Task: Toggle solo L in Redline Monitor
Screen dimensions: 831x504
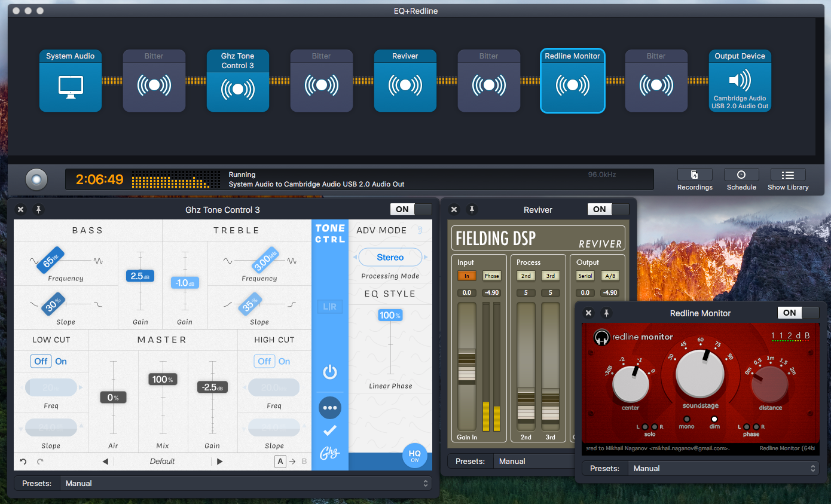Action: pos(644,427)
